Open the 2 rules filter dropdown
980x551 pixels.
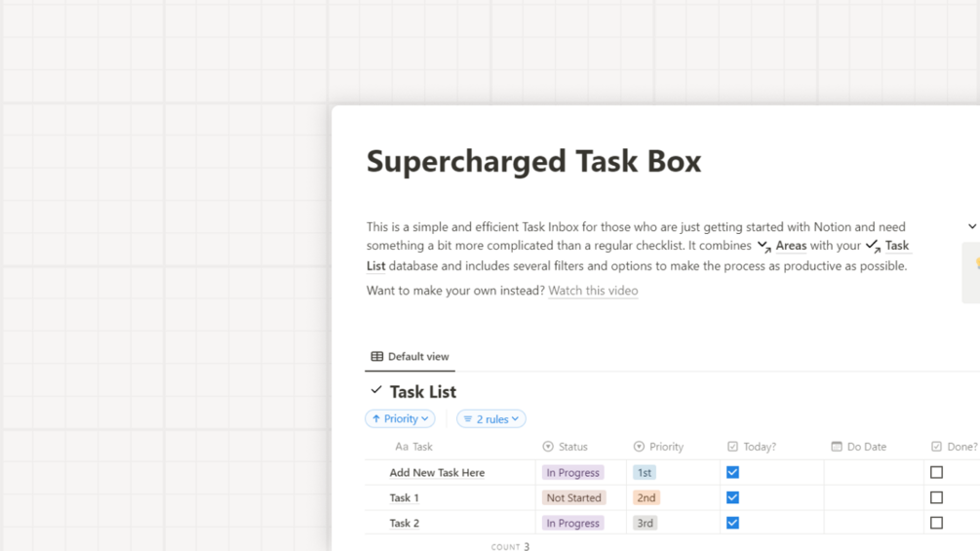(491, 418)
